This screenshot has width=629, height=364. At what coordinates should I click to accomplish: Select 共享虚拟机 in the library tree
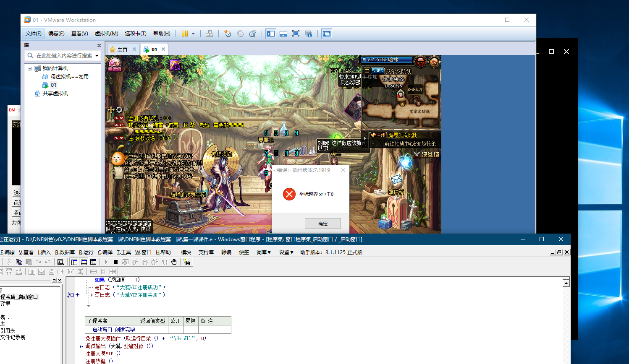click(55, 94)
